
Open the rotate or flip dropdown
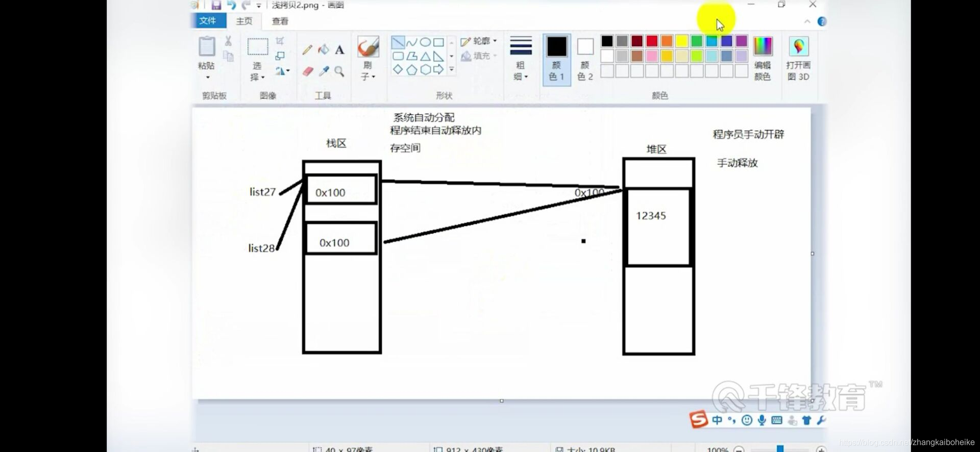coord(282,71)
